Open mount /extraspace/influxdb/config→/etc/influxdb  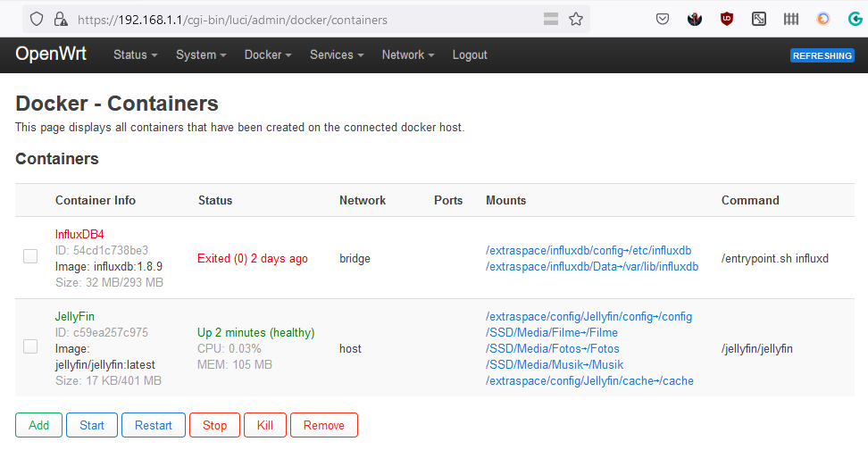588,251
